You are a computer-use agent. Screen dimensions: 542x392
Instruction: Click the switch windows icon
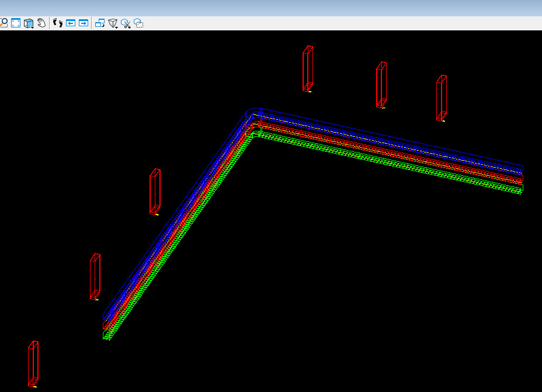tap(100, 23)
